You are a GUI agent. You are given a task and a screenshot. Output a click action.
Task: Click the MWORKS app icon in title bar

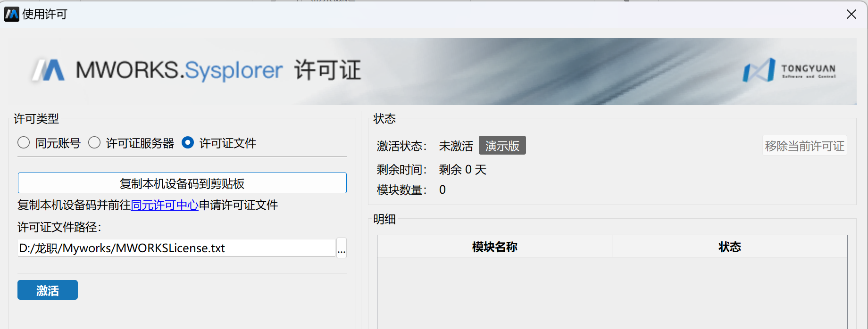[12, 14]
